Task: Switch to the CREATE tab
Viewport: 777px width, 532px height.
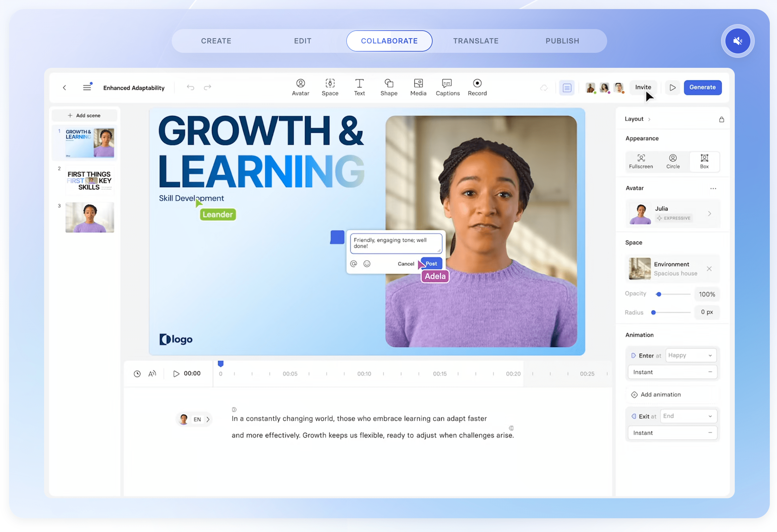Action: [x=216, y=41]
